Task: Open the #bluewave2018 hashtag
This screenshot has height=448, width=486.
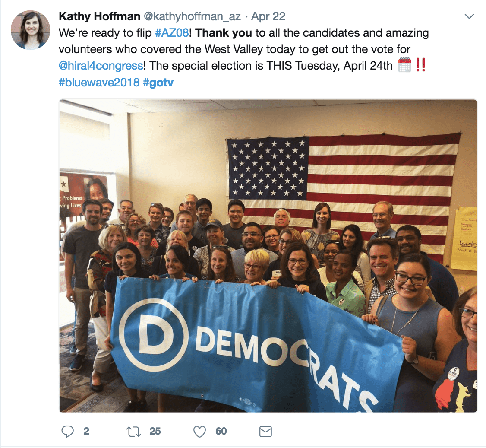Action: [99, 82]
